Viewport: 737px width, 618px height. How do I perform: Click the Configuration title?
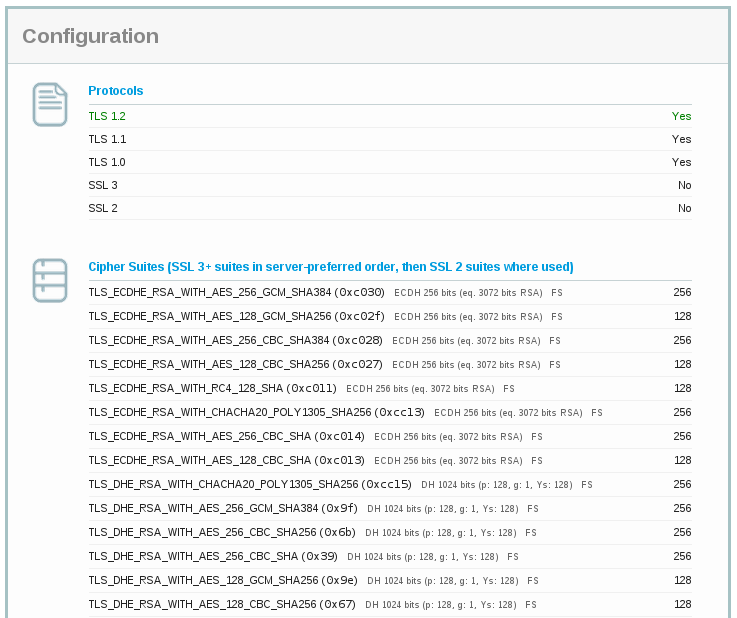(x=91, y=36)
